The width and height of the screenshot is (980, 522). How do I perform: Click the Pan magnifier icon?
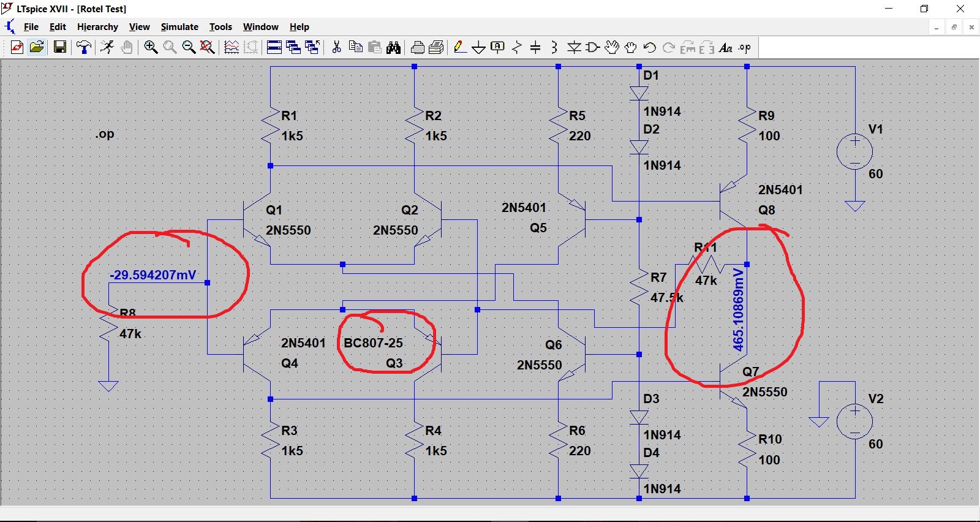(x=170, y=47)
